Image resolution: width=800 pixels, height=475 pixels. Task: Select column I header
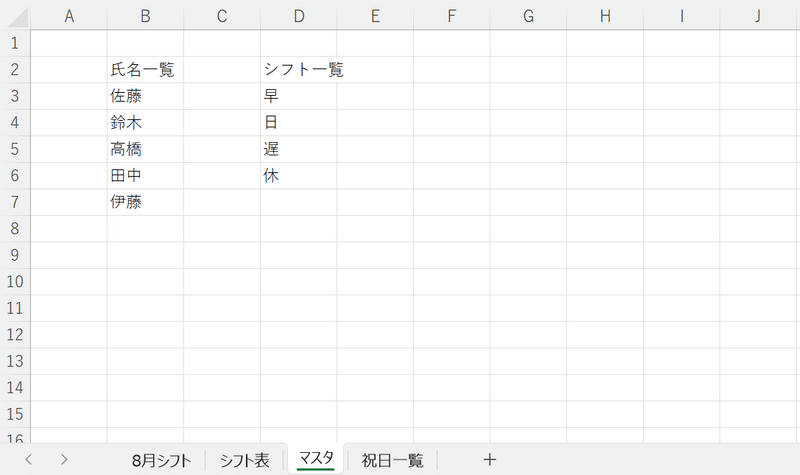pos(681,16)
